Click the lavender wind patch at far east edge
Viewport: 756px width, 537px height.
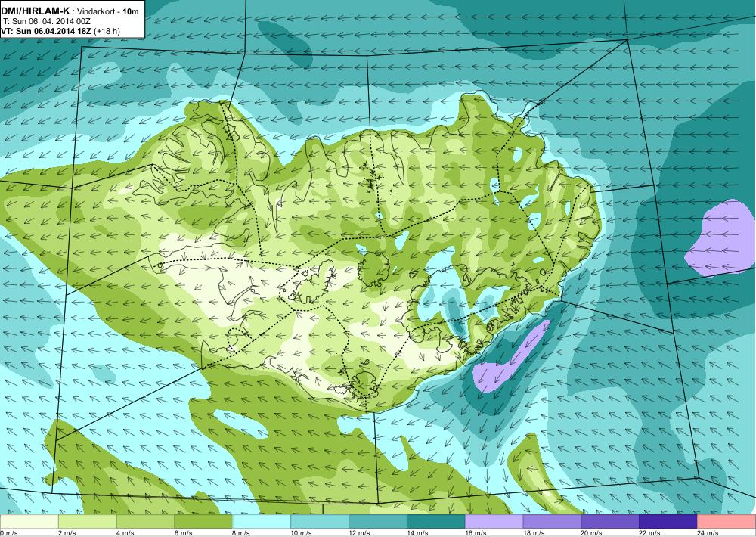(722, 239)
